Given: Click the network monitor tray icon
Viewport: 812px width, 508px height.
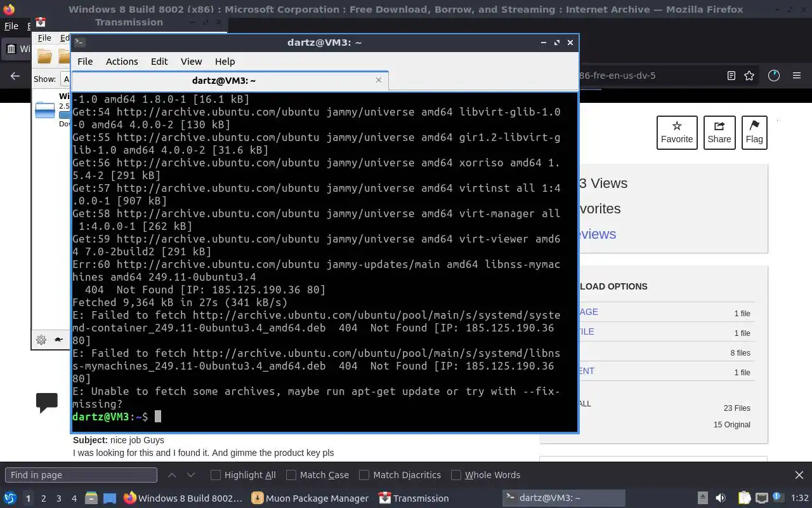Looking at the screenshot, I should click(x=762, y=498).
